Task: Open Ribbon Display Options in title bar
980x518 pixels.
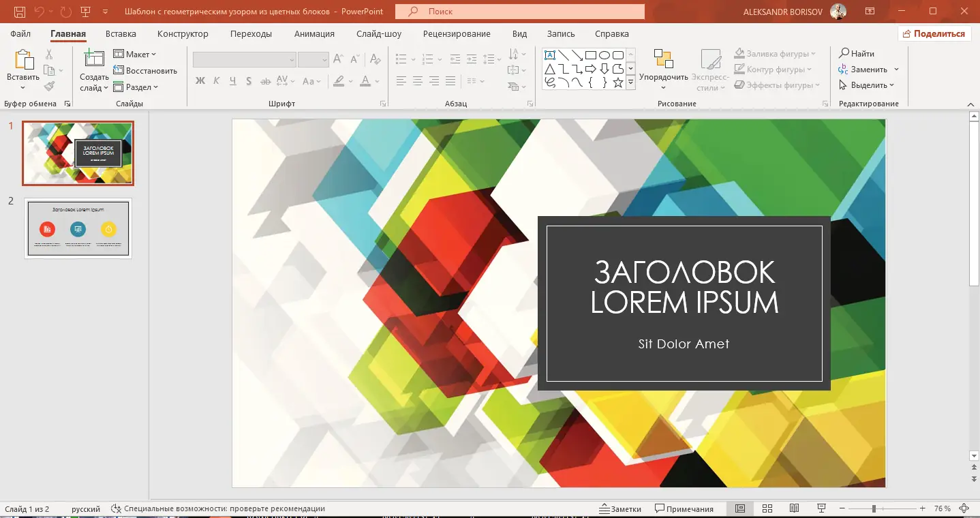Action: [x=870, y=12]
